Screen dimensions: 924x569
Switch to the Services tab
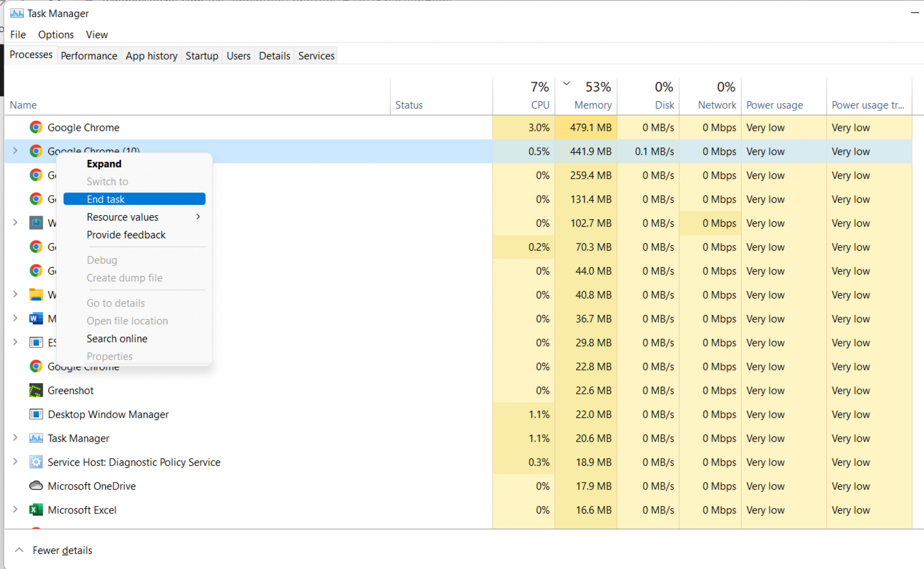[x=316, y=55]
